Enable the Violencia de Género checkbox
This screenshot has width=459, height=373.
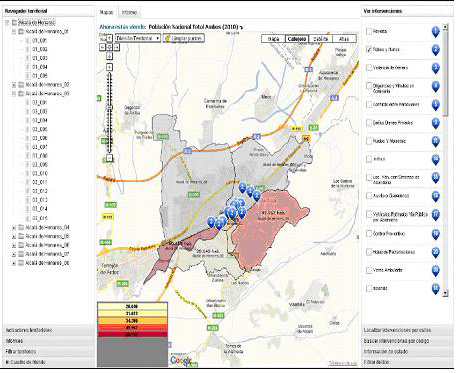pos(369,68)
